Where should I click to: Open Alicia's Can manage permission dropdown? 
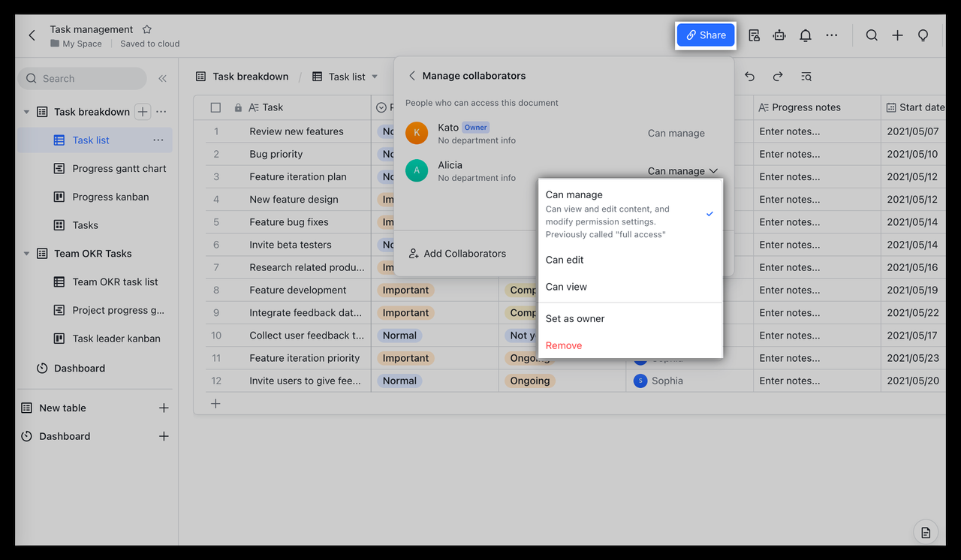(682, 171)
